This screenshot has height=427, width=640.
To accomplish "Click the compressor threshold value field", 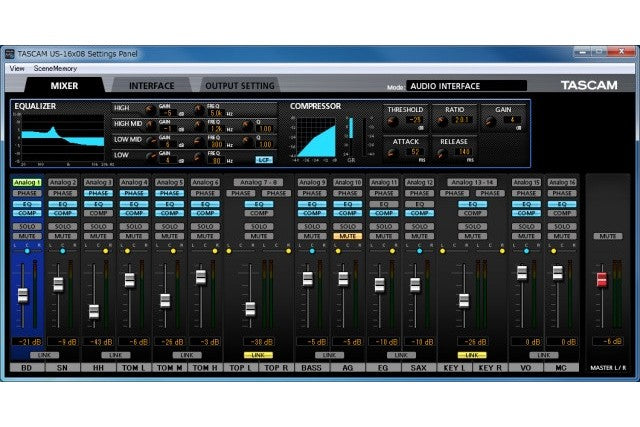I will pos(415,120).
